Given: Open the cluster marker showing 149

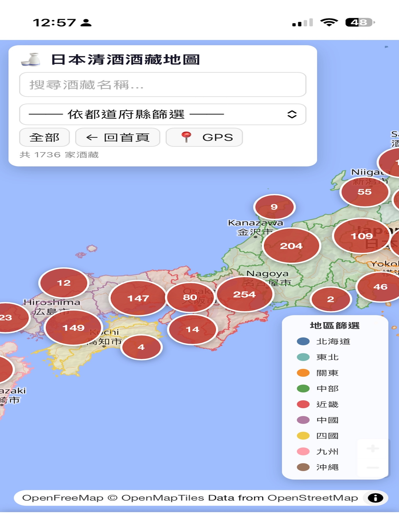Looking at the screenshot, I should [73, 327].
